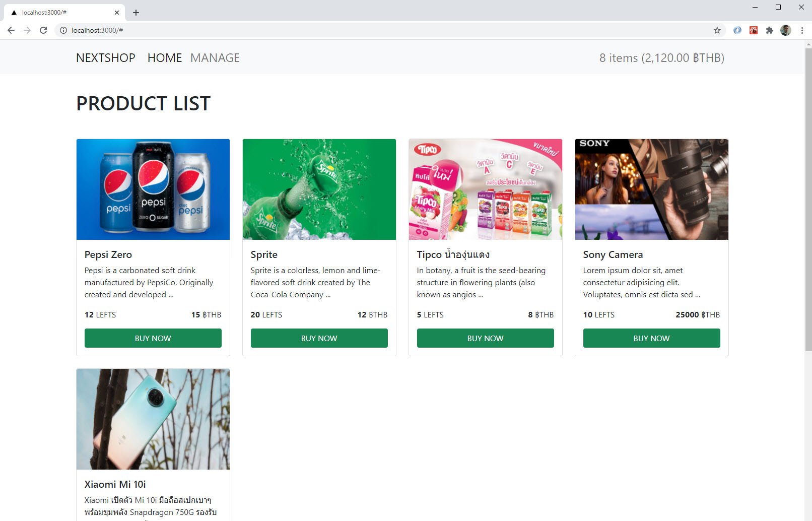Open the cart showing 8 items (2,120.00 ฿THB)

[x=662, y=58]
